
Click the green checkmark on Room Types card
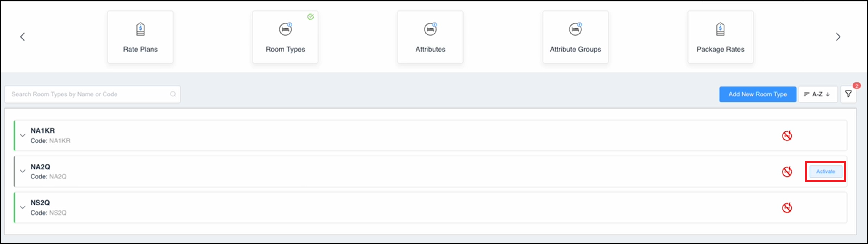click(x=311, y=17)
